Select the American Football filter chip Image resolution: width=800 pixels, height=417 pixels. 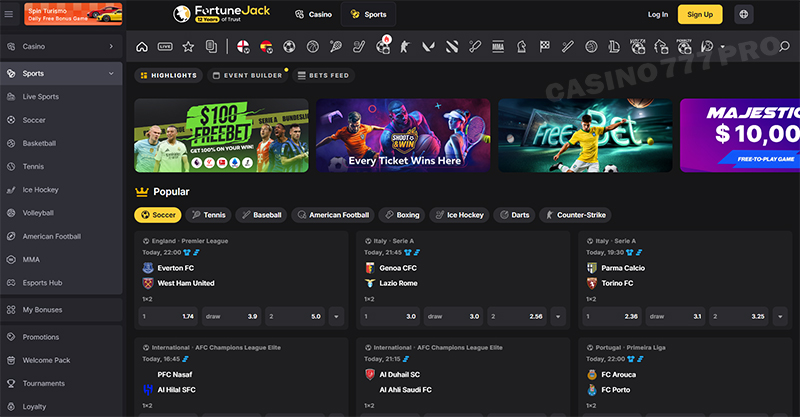(333, 215)
